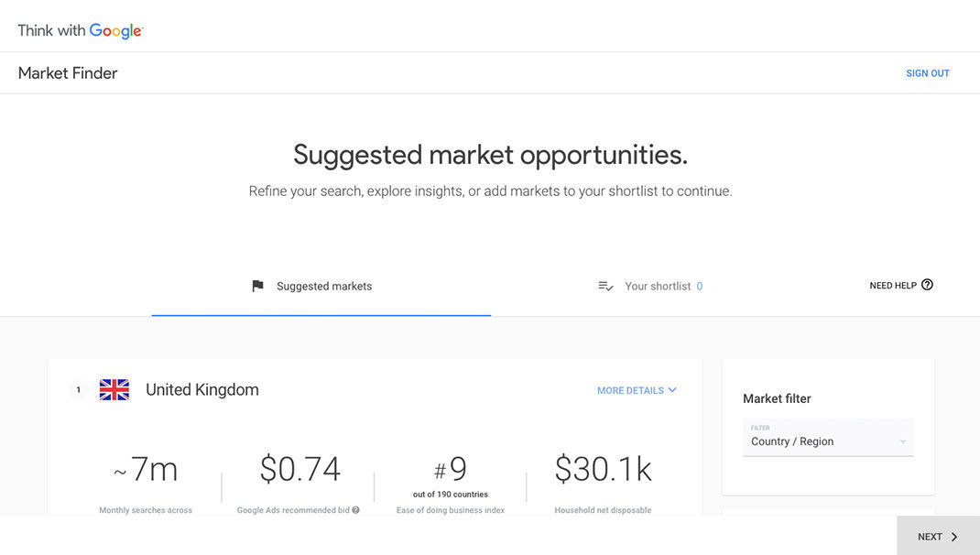This screenshot has height=555, width=980.
Task: Switch to the Suggested markets tab
Action: [x=323, y=286]
